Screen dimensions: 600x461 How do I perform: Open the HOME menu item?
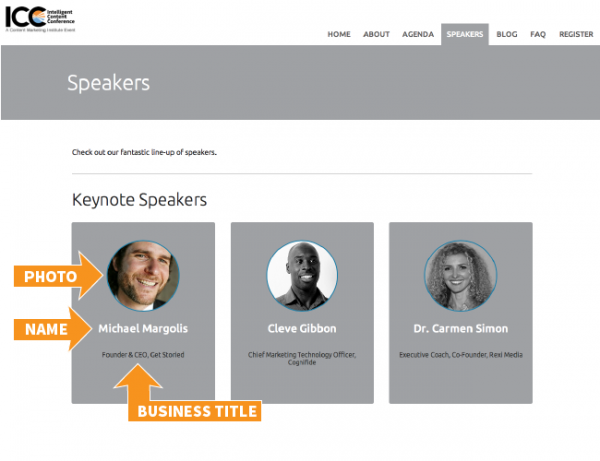[339, 34]
